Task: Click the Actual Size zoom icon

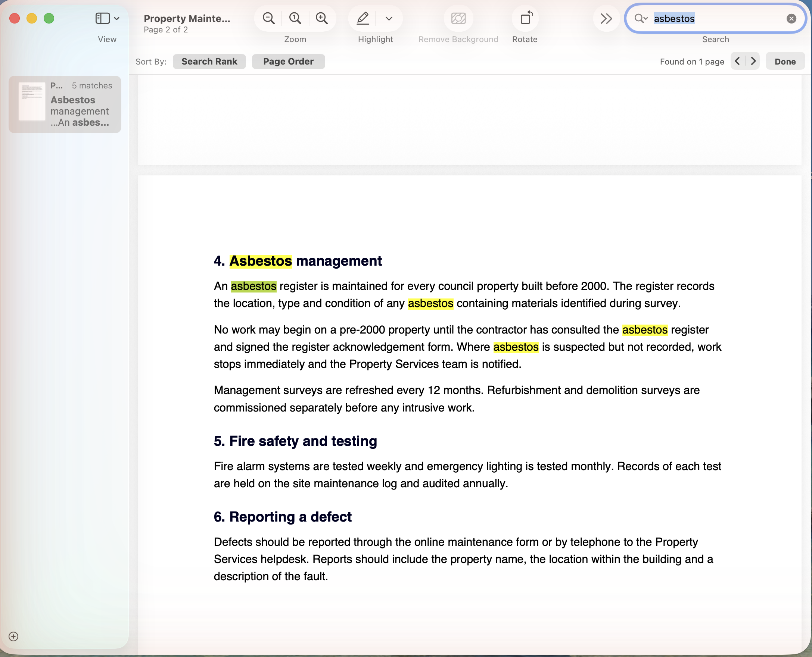Action: 295,18
